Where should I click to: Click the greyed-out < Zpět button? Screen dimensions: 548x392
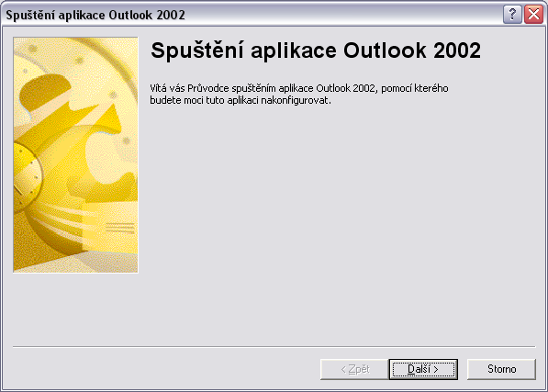click(354, 369)
